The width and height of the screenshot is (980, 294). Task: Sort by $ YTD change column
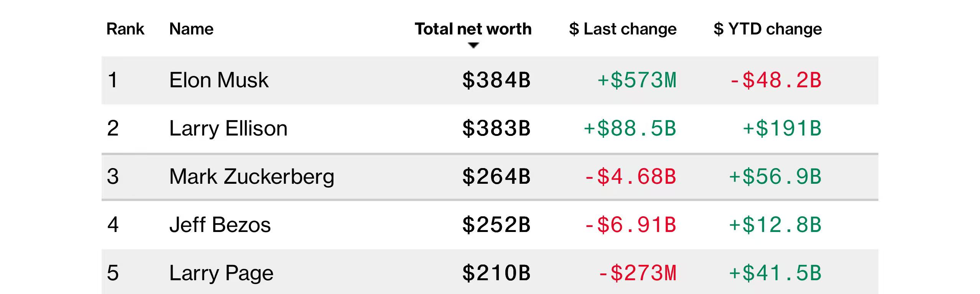[x=768, y=29]
